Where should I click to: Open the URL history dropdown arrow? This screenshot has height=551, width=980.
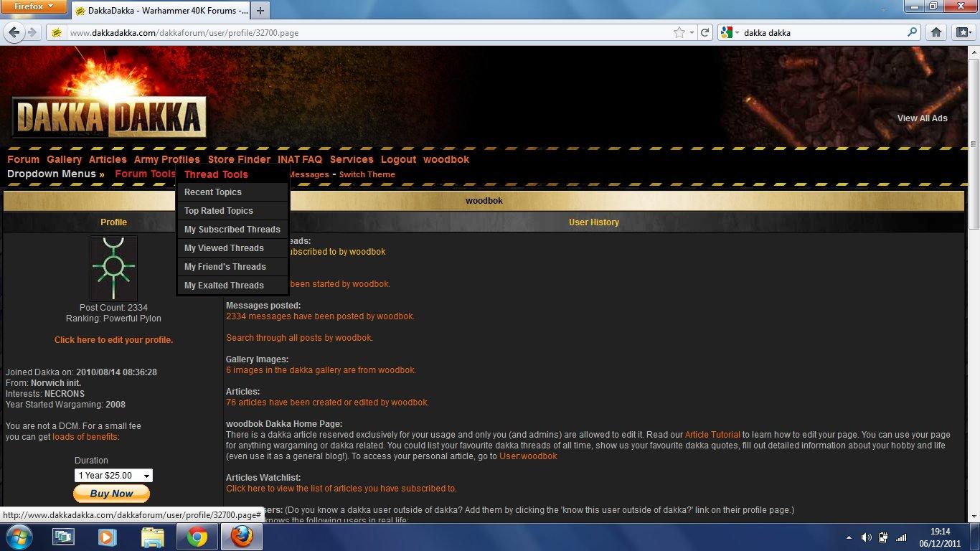tap(692, 32)
